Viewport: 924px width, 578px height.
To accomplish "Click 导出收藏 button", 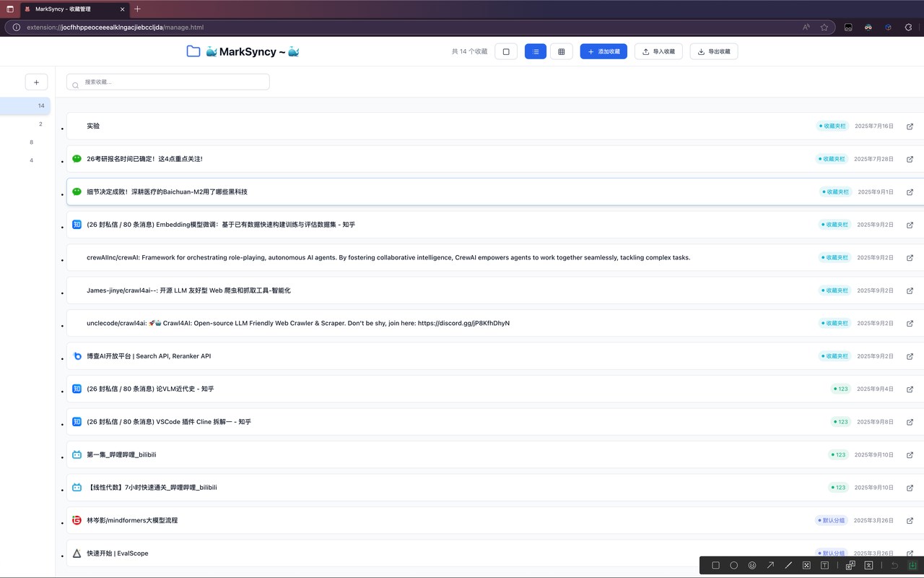I will 714,52.
